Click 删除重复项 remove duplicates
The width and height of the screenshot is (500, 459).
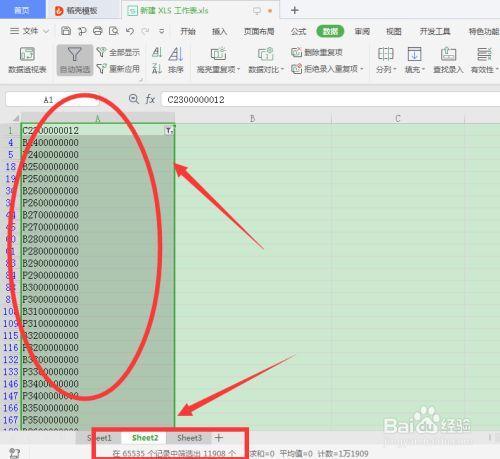click(317, 52)
